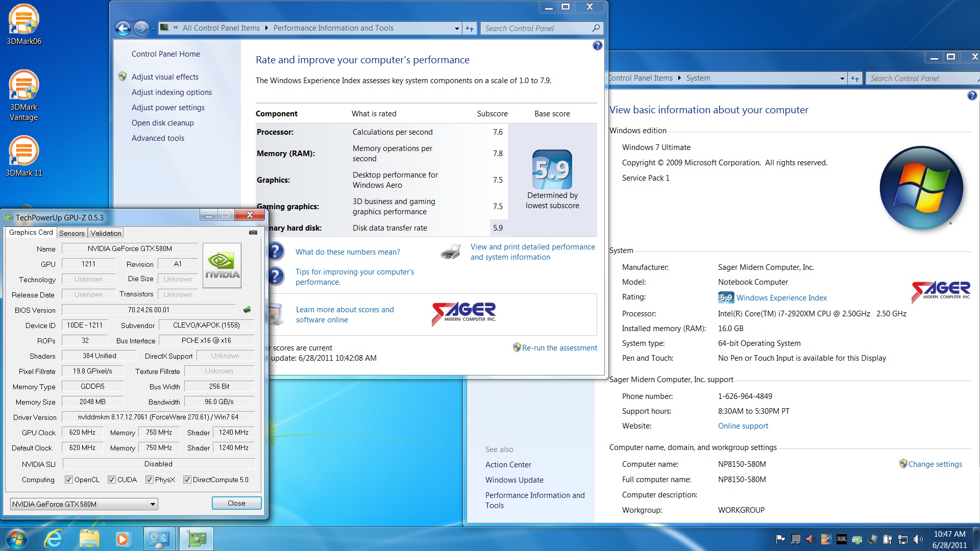
Task: Re-run the assessment
Action: [x=559, y=348]
